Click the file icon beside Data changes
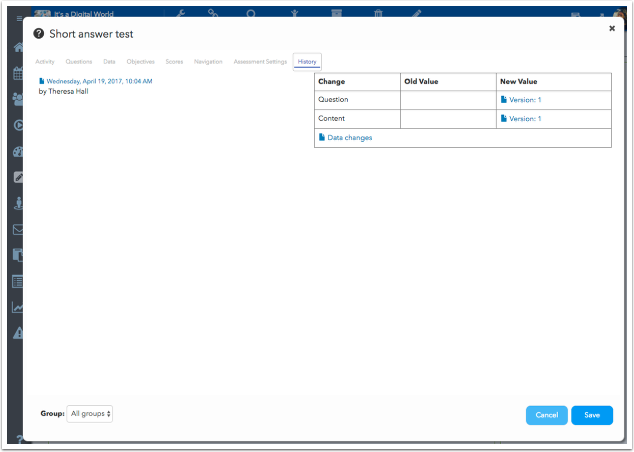The height and width of the screenshot is (452, 634). (322, 137)
